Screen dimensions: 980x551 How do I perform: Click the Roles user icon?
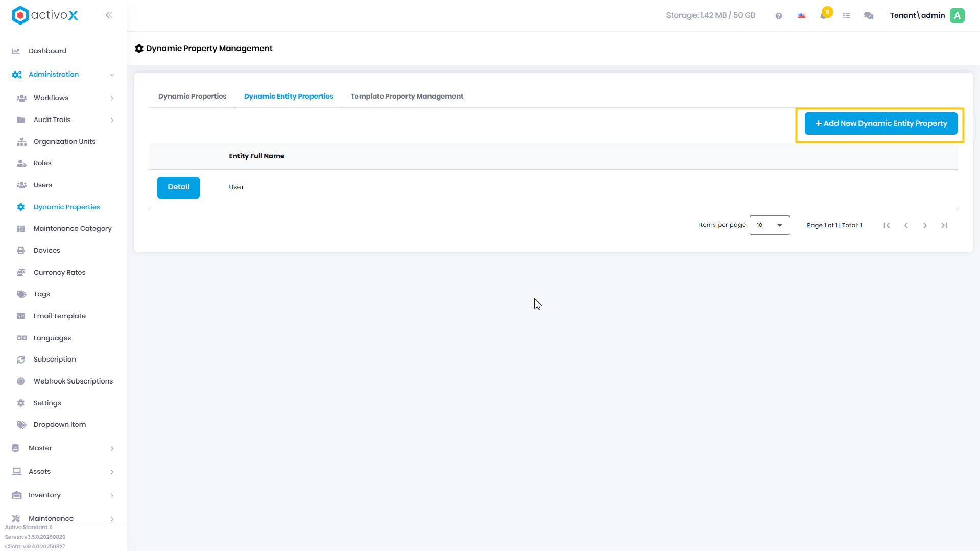pos(21,163)
